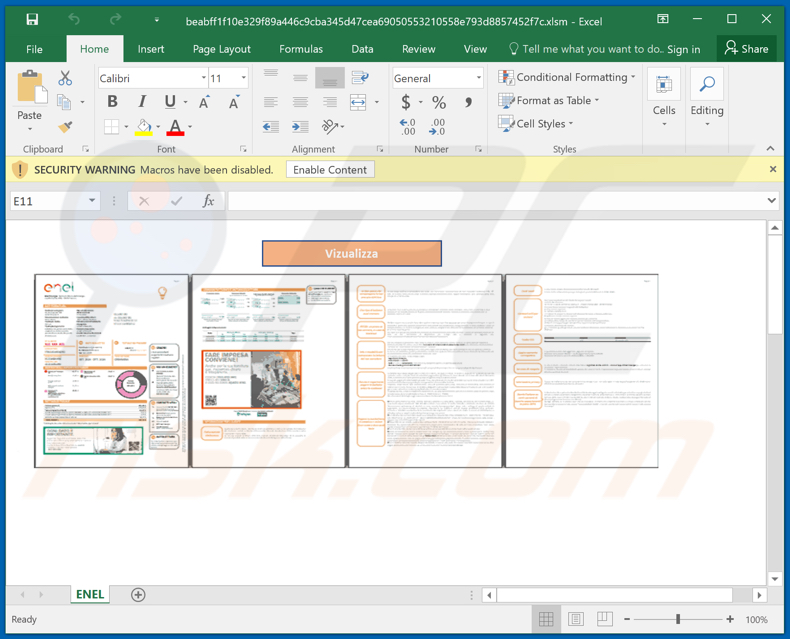Screen dimensions: 790x639
Task: Click the Sign in link
Action: (x=684, y=49)
